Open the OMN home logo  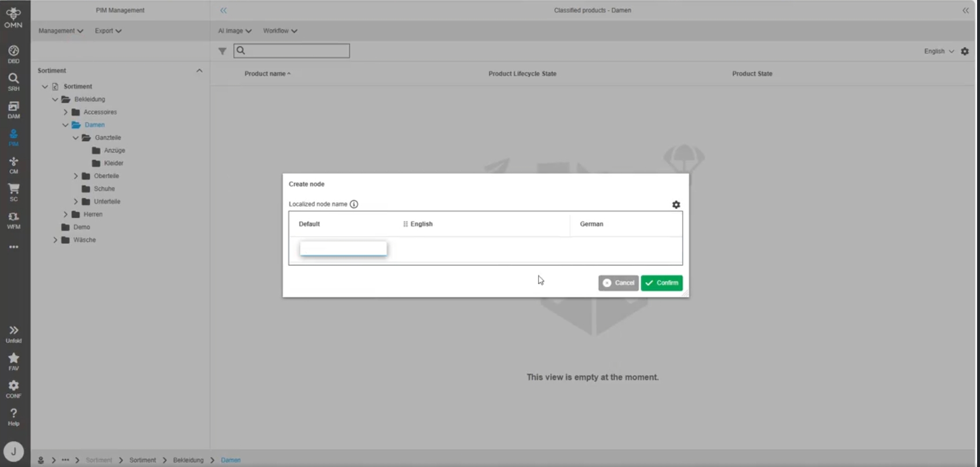click(x=13, y=17)
